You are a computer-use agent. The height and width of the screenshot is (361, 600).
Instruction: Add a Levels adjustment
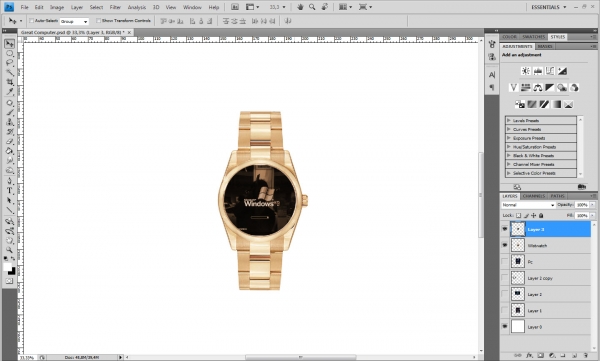(538, 71)
